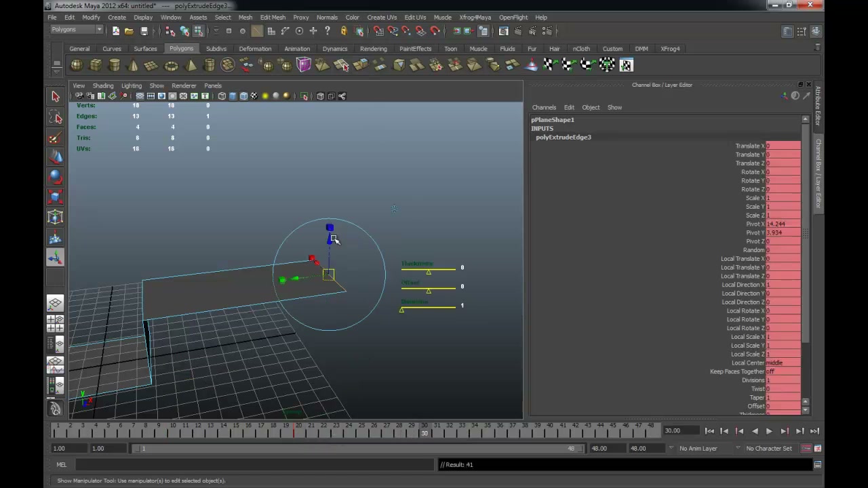Toggle use all lights yellow sphere icon

(264, 96)
